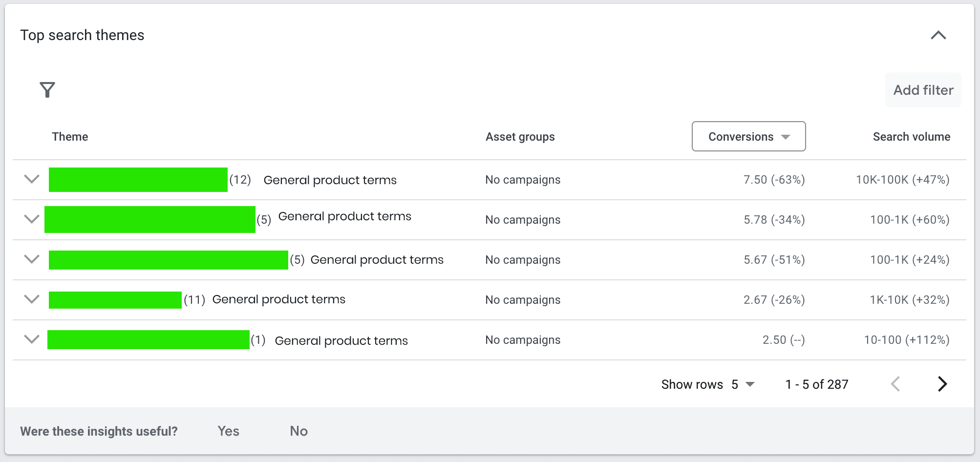
Task: Click the previous page arrow
Action: [895, 384]
